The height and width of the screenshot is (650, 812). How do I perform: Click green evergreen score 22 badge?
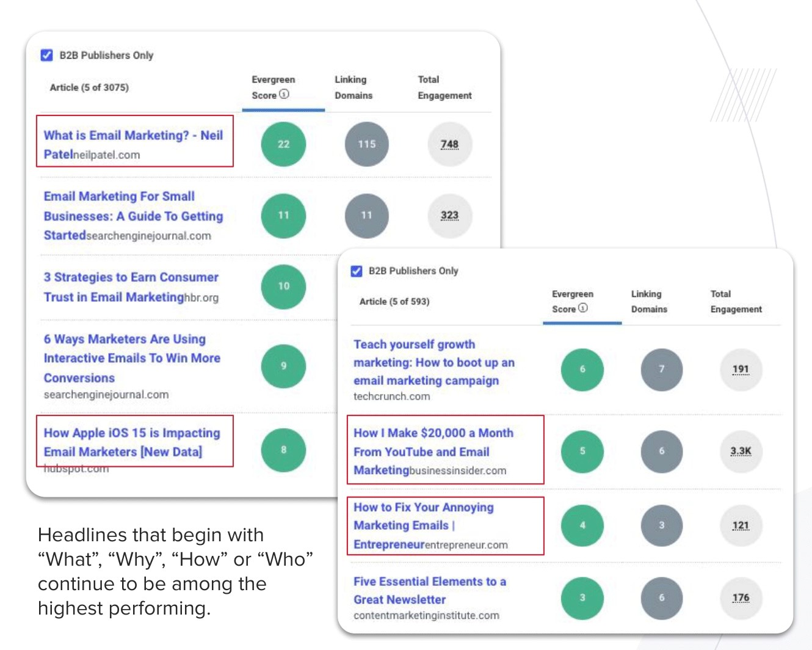click(x=283, y=144)
